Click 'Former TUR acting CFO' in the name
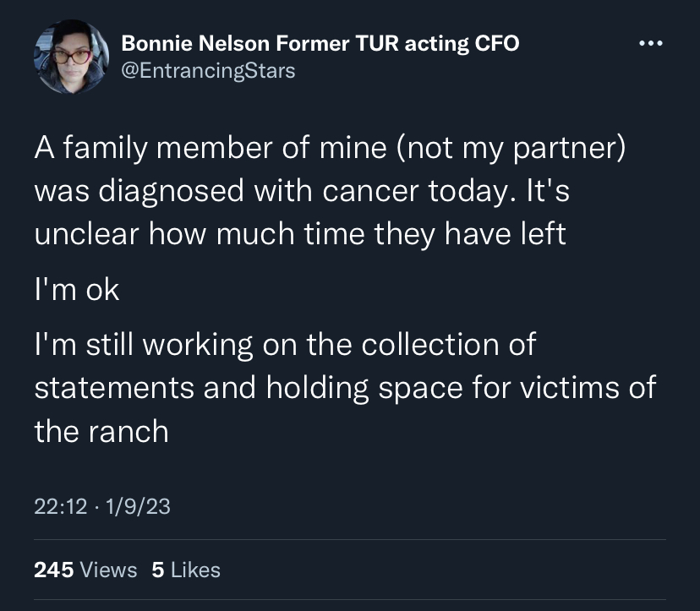Viewport: 700px width, 611px height. (x=397, y=43)
